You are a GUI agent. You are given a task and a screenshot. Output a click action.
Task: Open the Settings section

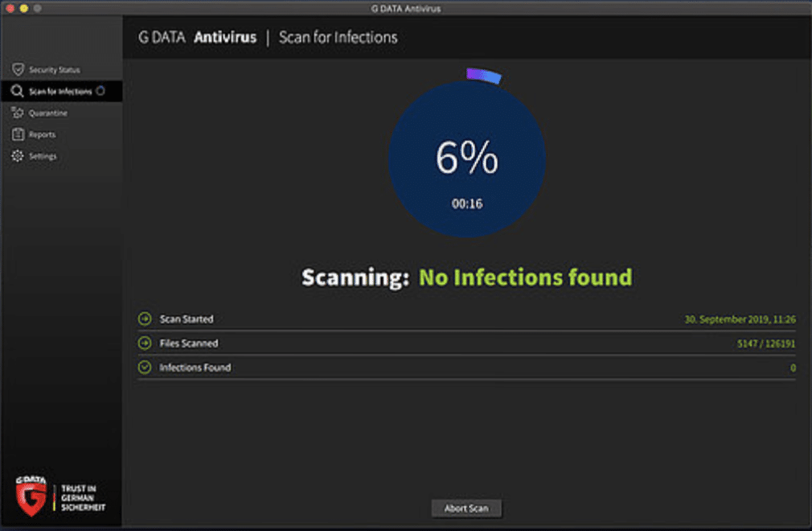tap(43, 155)
